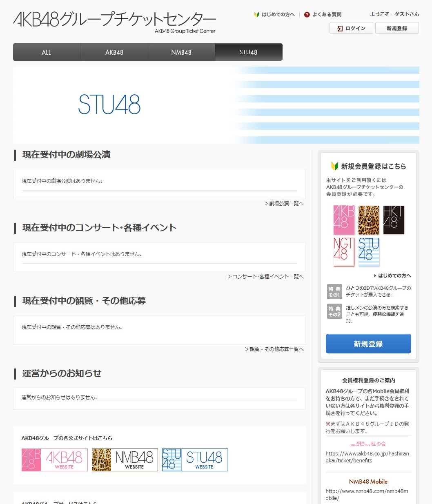Click the 現在受付中の劇場公演 heading
This screenshot has height=504, width=432.
click(x=67, y=155)
